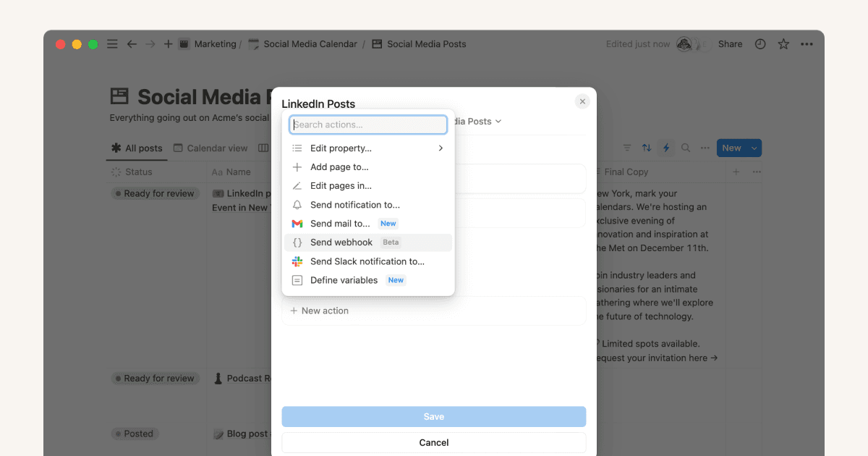Viewport: 868px width, 456px height.
Task: Cancel the automation editor
Action: click(x=433, y=442)
